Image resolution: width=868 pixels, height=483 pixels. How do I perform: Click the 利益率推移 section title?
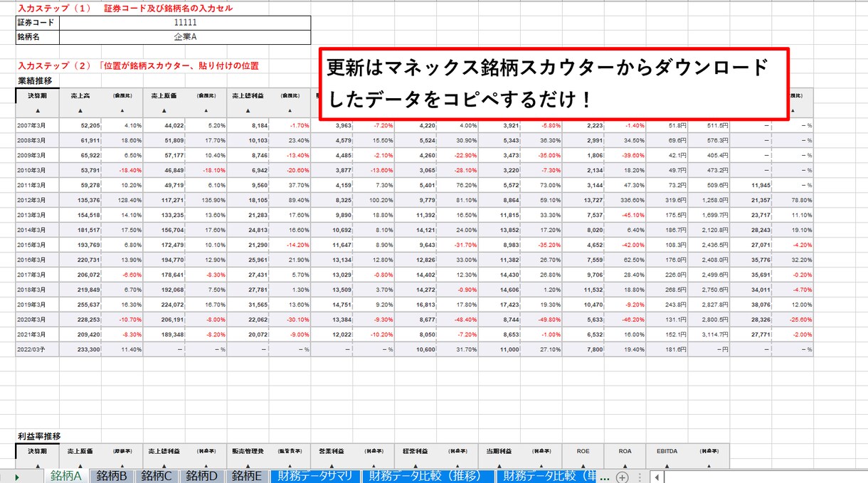[x=39, y=435]
